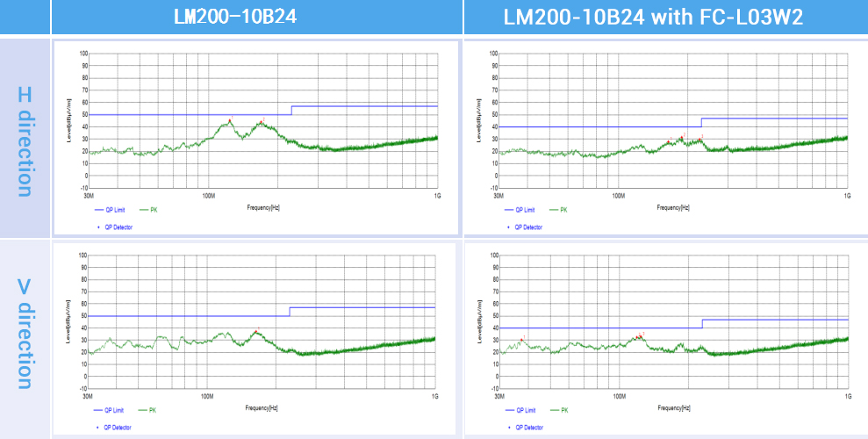The height and width of the screenshot is (439, 868).
Task: Click the '30M' tick label in unfiltered V direction chart
Action: (88, 396)
